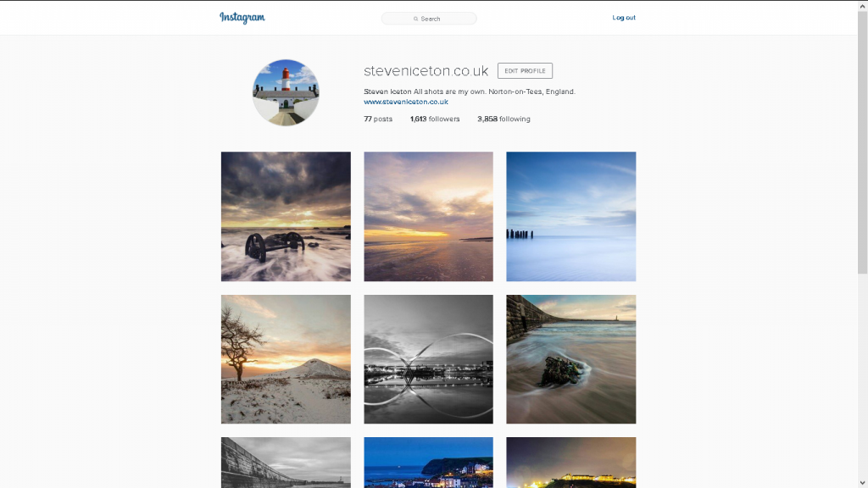Click the search magnifier icon
Image resolution: width=868 pixels, height=488 pixels.
coord(415,19)
